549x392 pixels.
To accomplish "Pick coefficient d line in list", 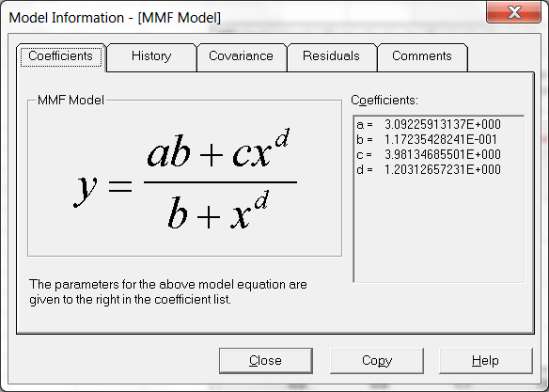I will pos(429,169).
